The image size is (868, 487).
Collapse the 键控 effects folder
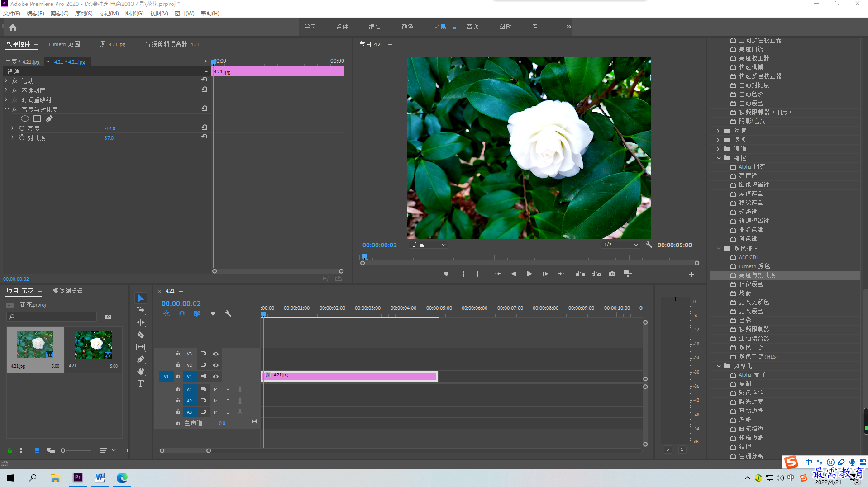[719, 158]
